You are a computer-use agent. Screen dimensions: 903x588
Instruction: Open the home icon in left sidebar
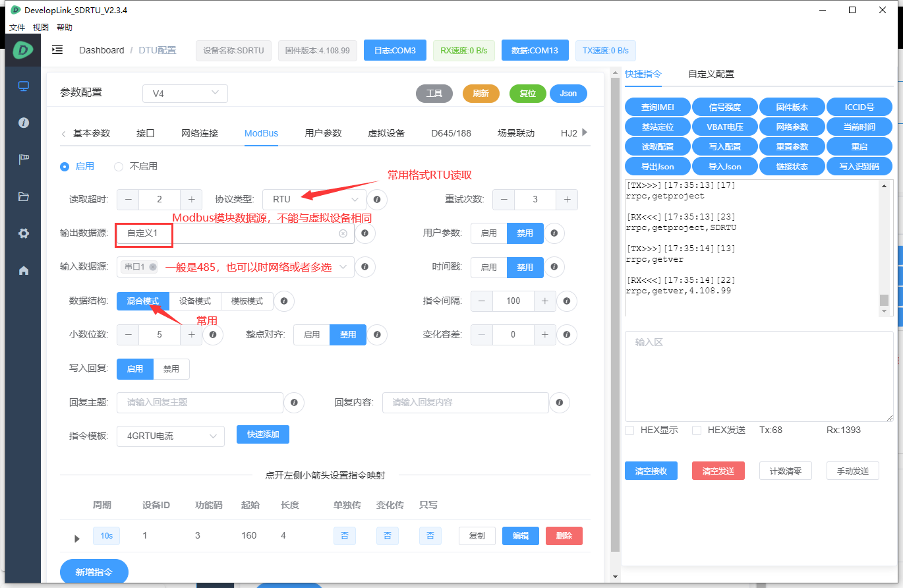point(24,270)
